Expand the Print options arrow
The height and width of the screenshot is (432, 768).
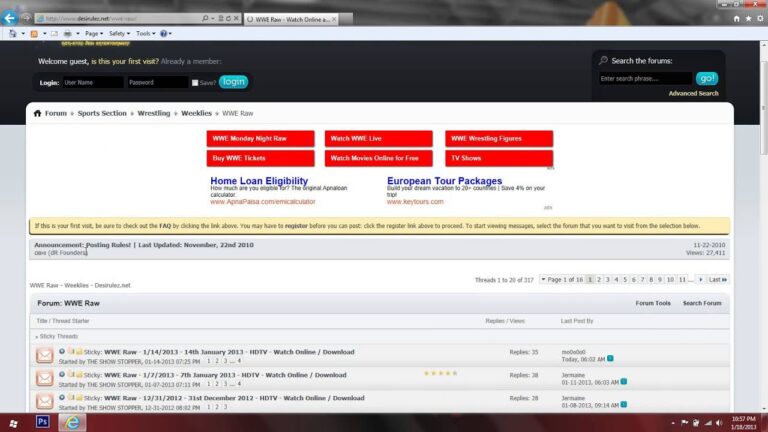point(78,33)
